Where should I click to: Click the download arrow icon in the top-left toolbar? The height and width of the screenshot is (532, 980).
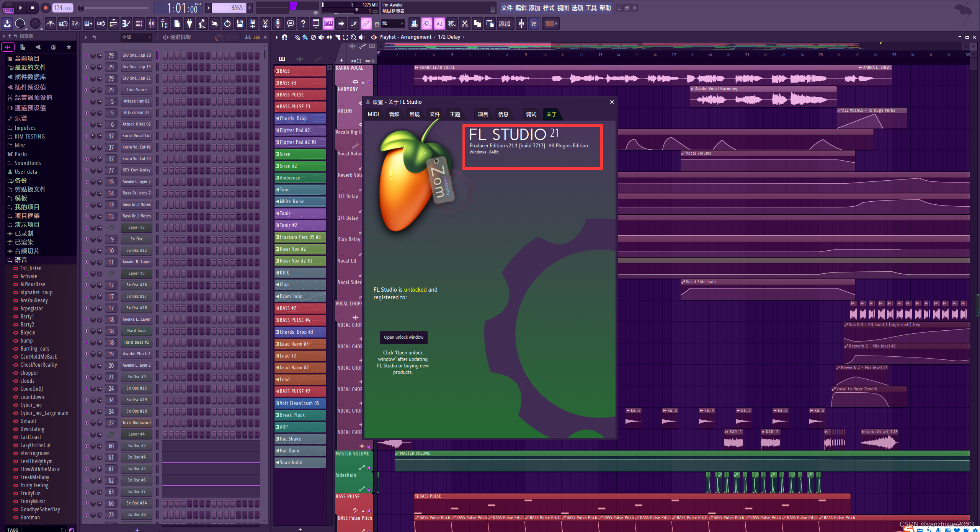click(7, 24)
